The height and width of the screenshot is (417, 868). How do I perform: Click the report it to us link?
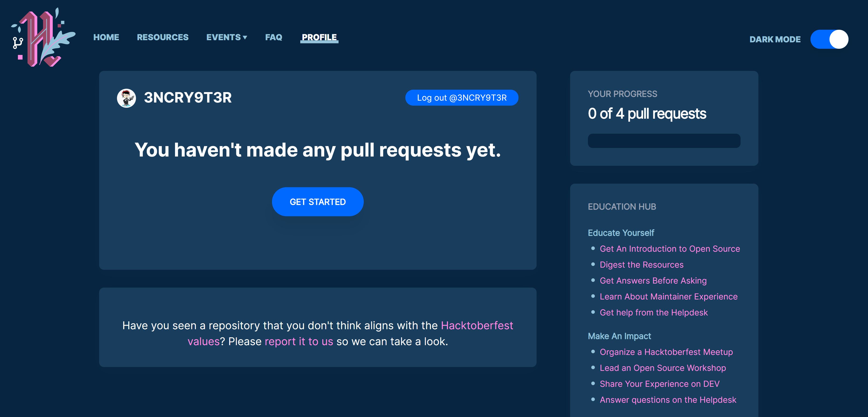pos(299,342)
